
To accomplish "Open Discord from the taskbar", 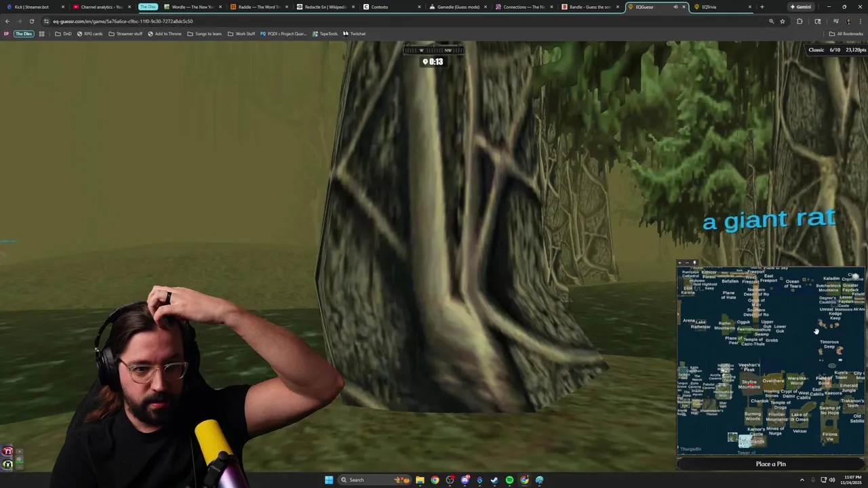I will tap(465, 480).
